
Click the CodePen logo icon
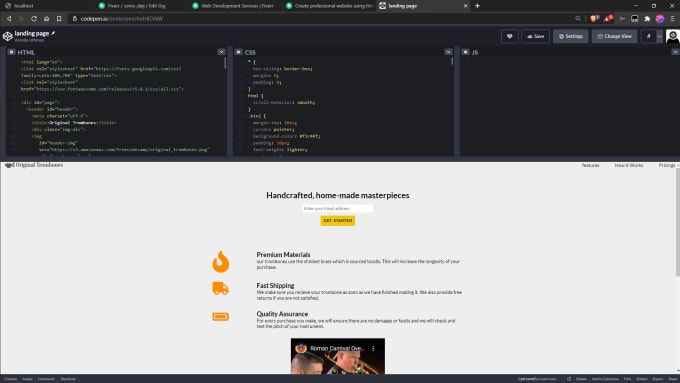coord(7,36)
